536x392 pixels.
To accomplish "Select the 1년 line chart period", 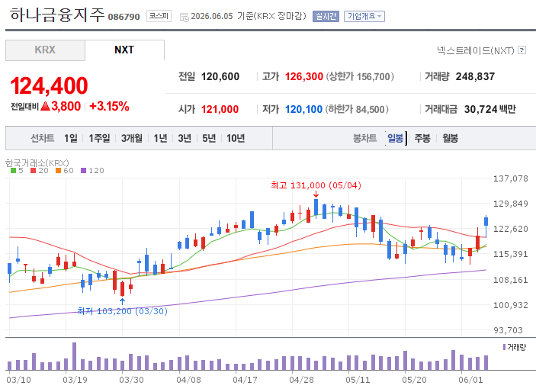I will pyautogui.click(x=160, y=138).
